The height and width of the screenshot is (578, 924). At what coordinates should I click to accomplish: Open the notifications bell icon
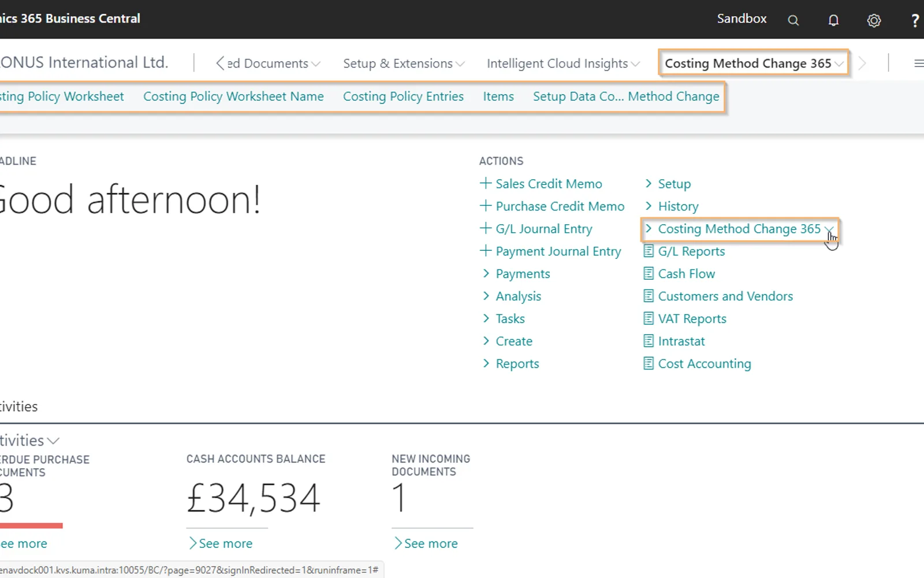[833, 20]
